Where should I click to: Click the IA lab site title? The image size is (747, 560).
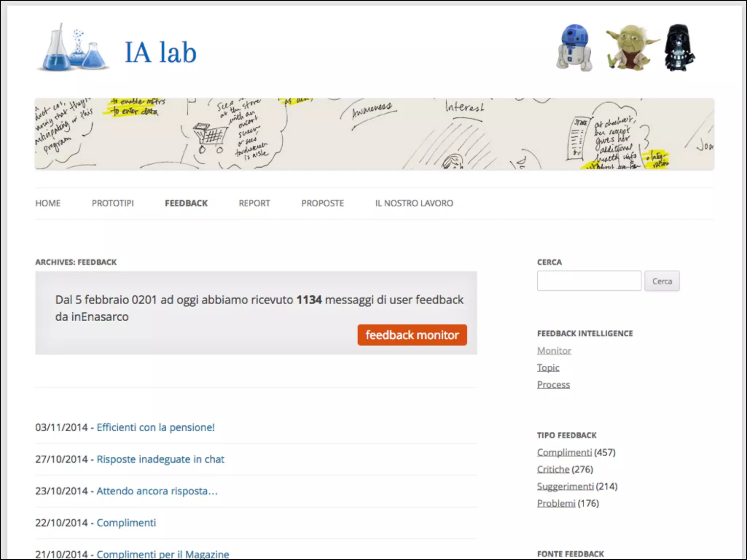(160, 53)
